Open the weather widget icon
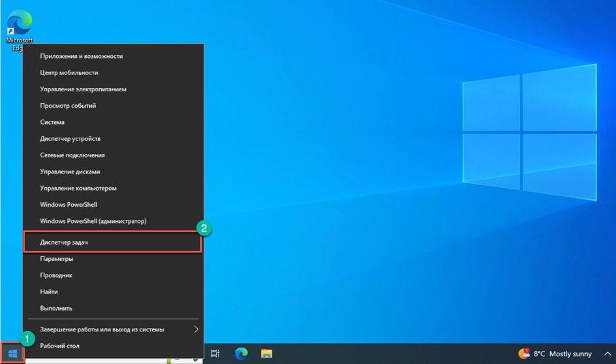Screen dimensions: 616x364 tap(524, 354)
